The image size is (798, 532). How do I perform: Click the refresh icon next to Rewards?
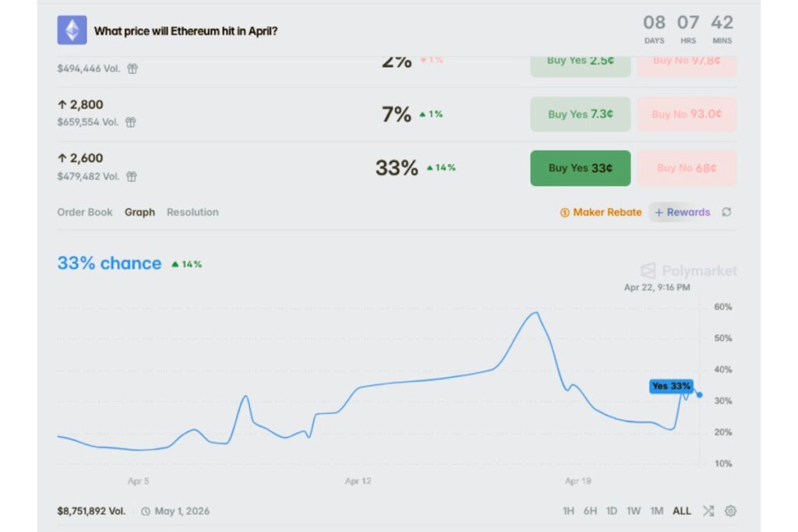pos(726,212)
